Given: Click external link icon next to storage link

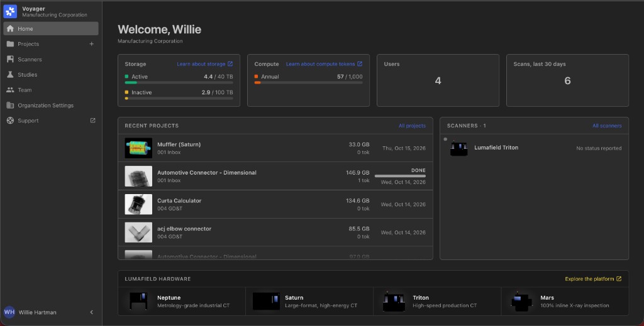Looking at the screenshot, I should [x=230, y=64].
